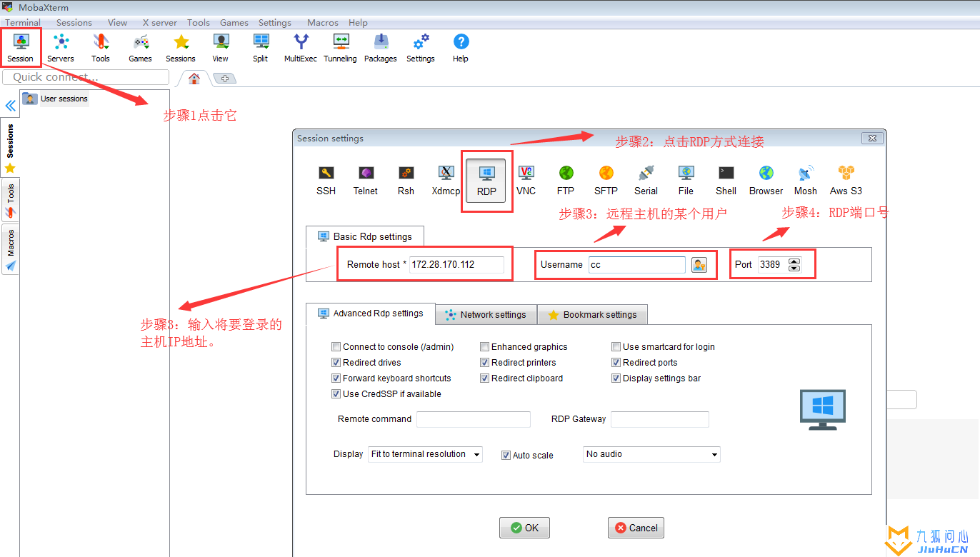The image size is (980, 557).
Task: Open the Terminal menu
Action: point(23,23)
